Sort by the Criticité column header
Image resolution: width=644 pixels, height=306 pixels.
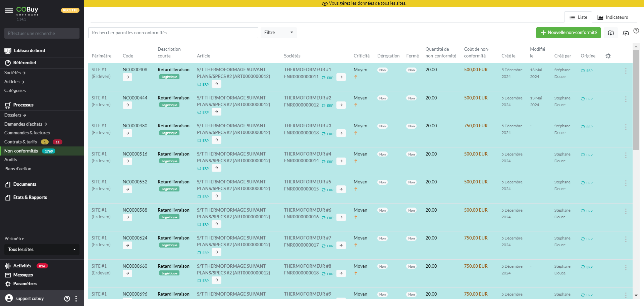point(361,56)
